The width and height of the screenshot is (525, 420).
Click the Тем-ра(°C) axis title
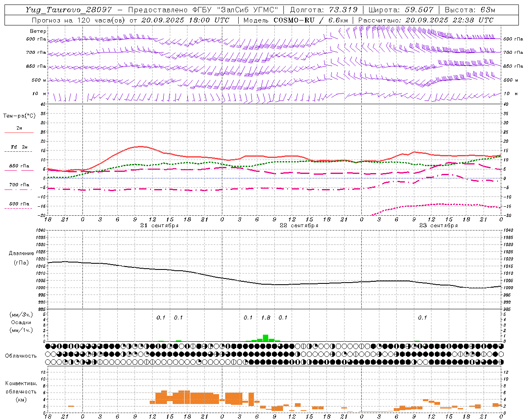point(19,116)
